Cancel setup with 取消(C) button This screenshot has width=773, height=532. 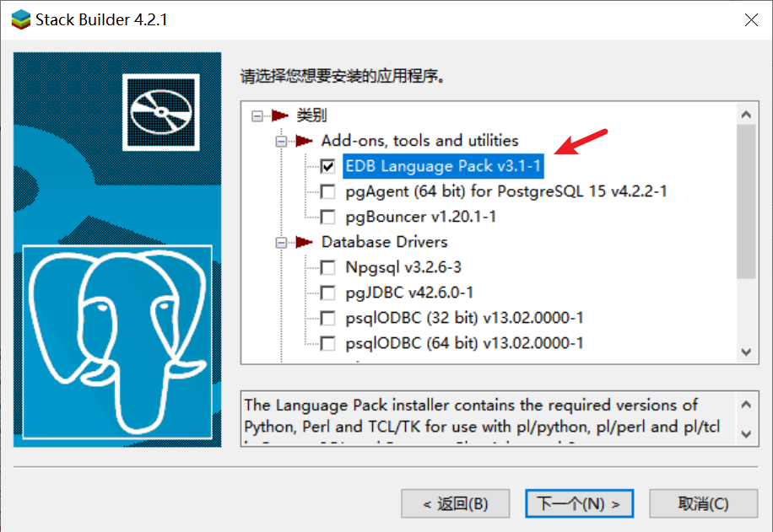[x=703, y=503]
